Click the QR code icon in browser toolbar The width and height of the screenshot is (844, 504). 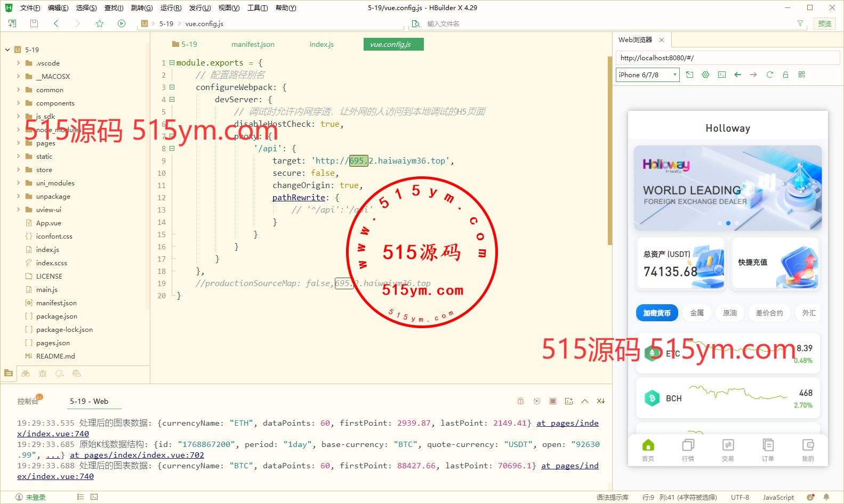point(801,75)
